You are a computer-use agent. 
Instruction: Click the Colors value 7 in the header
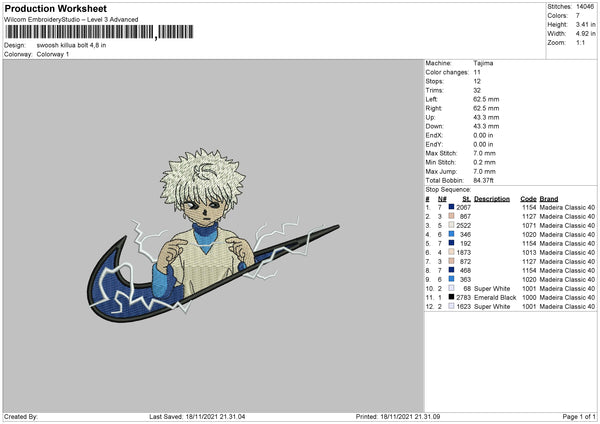tap(578, 16)
